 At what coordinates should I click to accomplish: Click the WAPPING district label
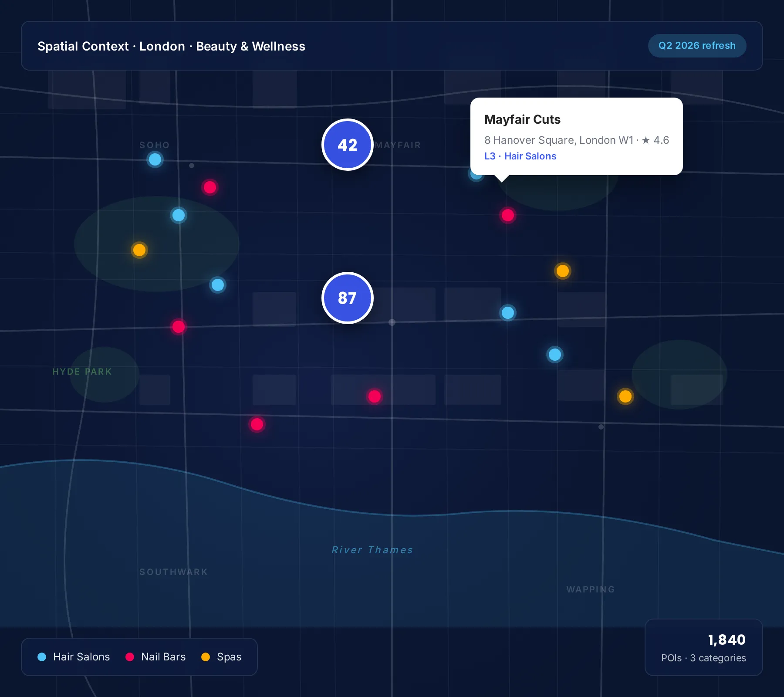(x=591, y=589)
